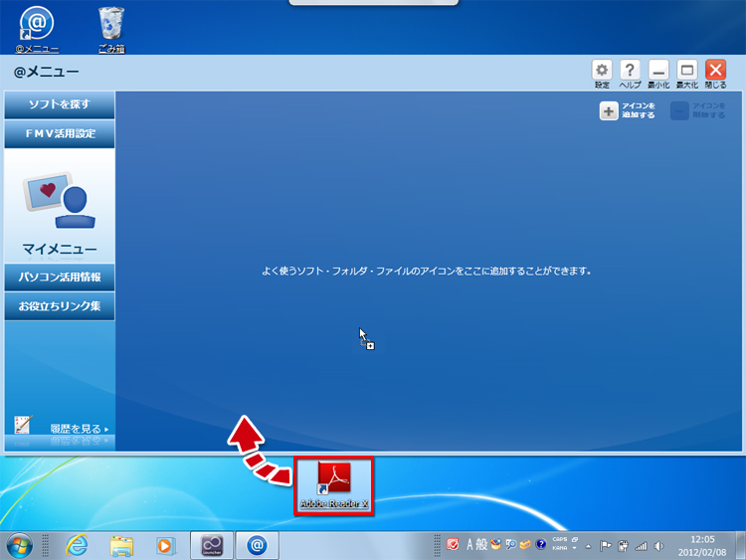Viewport: 746px width, 560px height.
Task: Open the network signal bars tray icon
Action: [642, 546]
